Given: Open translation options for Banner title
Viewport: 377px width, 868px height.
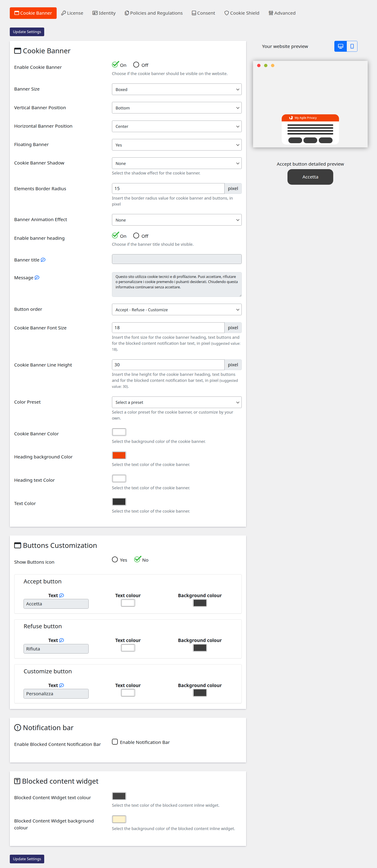Looking at the screenshot, I should coord(44,260).
